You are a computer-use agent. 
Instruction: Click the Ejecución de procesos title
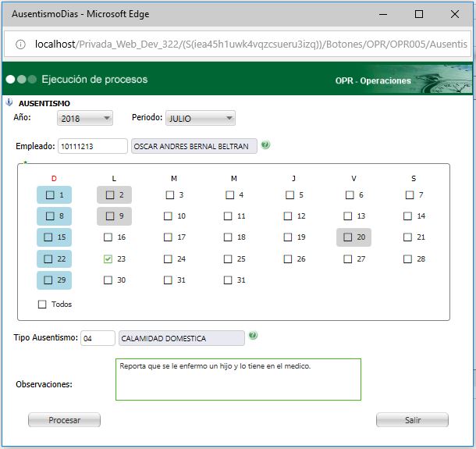pyautogui.click(x=94, y=80)
